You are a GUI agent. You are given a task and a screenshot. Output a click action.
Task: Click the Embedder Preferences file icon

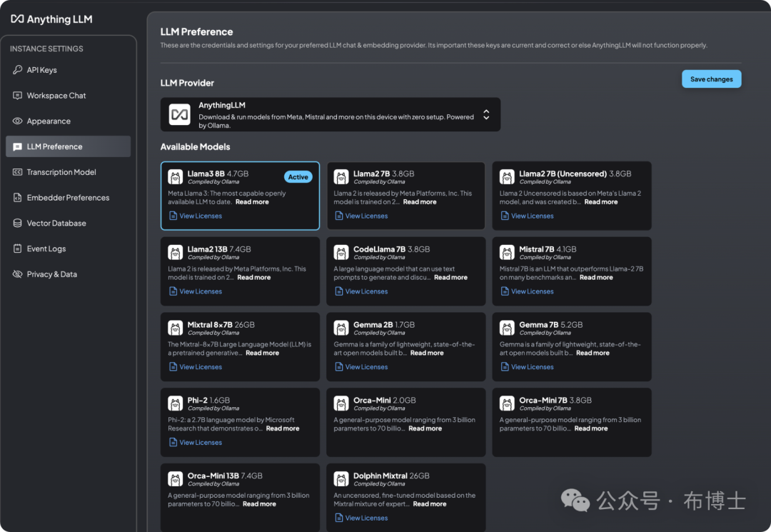click(x=17, y=198)
